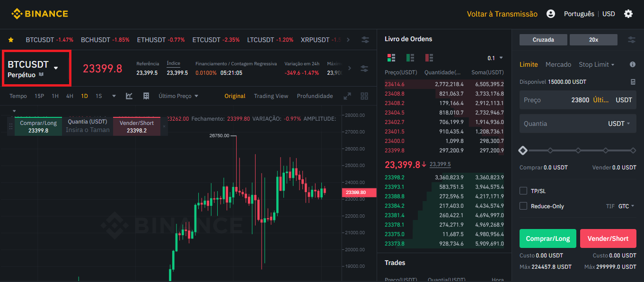Show both bids and asks in order book

point(391,58)
